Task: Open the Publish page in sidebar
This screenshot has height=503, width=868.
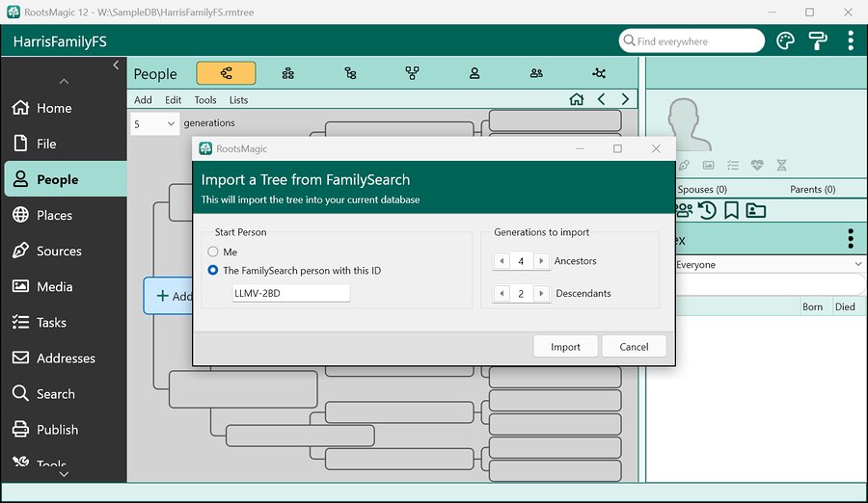Action: click(x=66, y=430)
